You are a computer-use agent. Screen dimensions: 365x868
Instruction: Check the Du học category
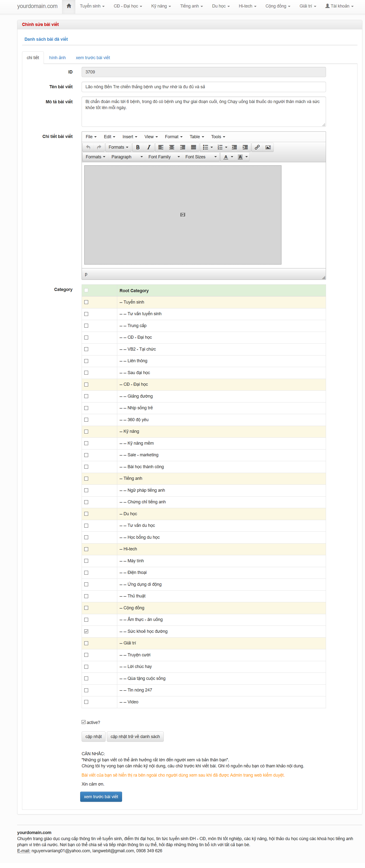tap(86, 514)
